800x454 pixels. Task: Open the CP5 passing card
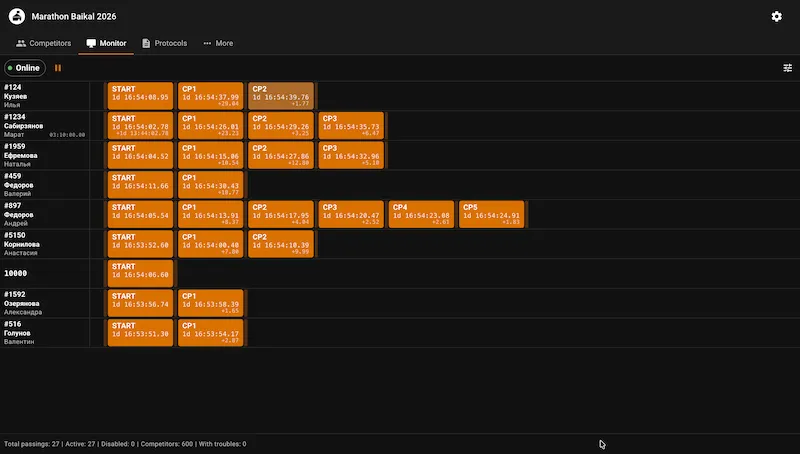coord(492,214)
